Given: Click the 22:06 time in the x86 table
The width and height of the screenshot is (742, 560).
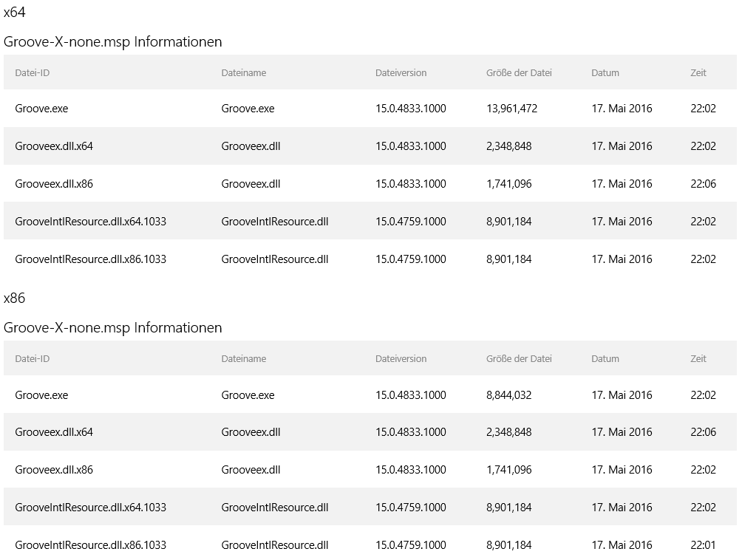Looking at the screenshot, I should (703, 432).
